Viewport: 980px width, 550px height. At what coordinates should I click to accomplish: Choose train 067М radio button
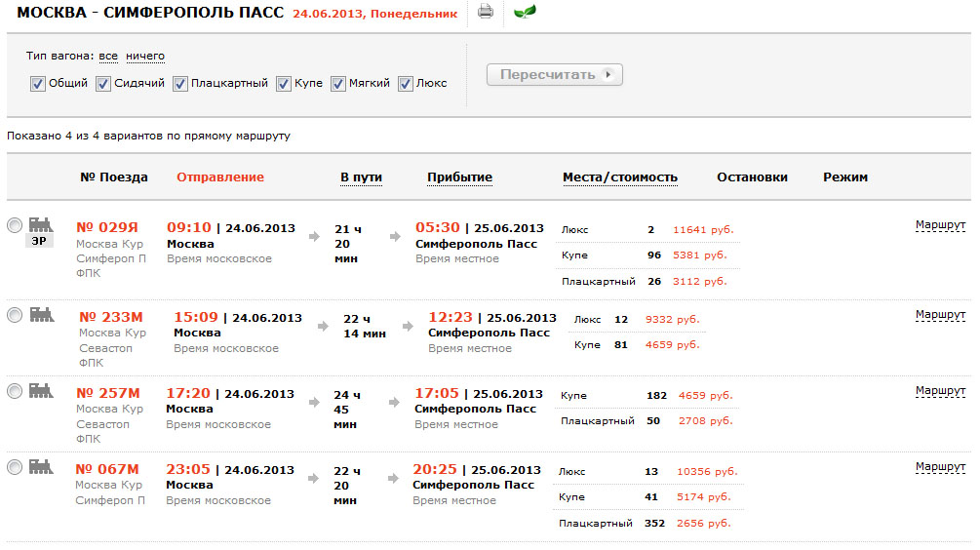click(x=15, y=467)
